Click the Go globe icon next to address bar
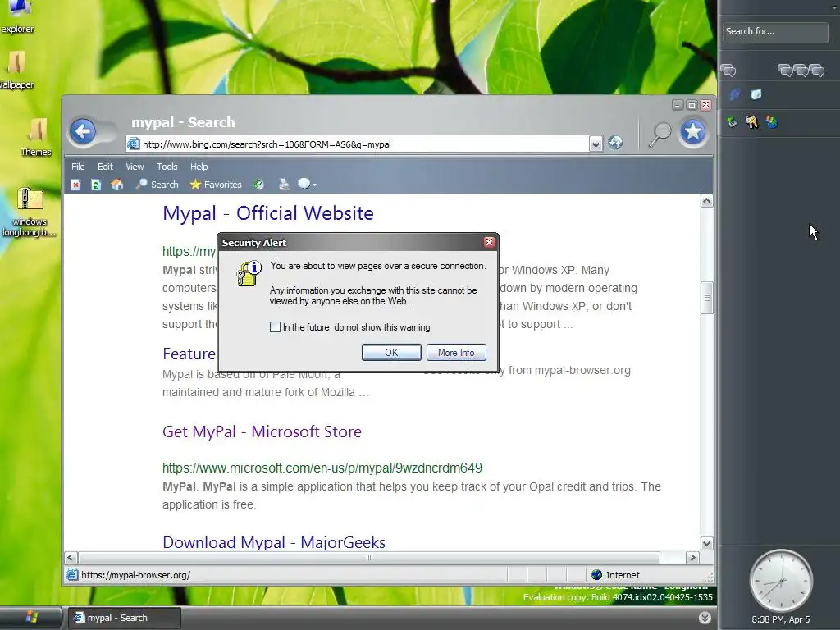 pos(615,143)
